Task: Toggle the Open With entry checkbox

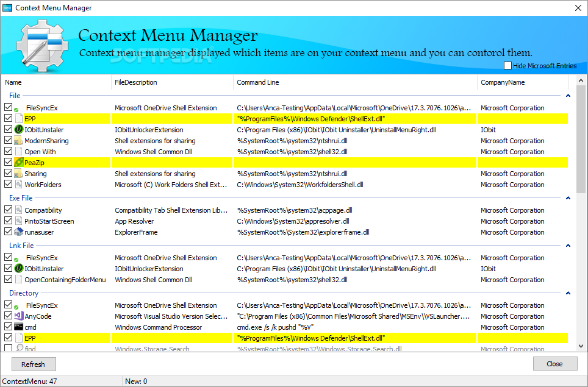Action: (x=9, y=151)
